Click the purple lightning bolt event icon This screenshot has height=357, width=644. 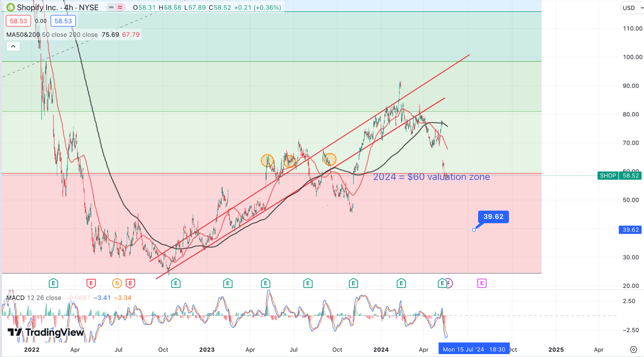(449, 283)
